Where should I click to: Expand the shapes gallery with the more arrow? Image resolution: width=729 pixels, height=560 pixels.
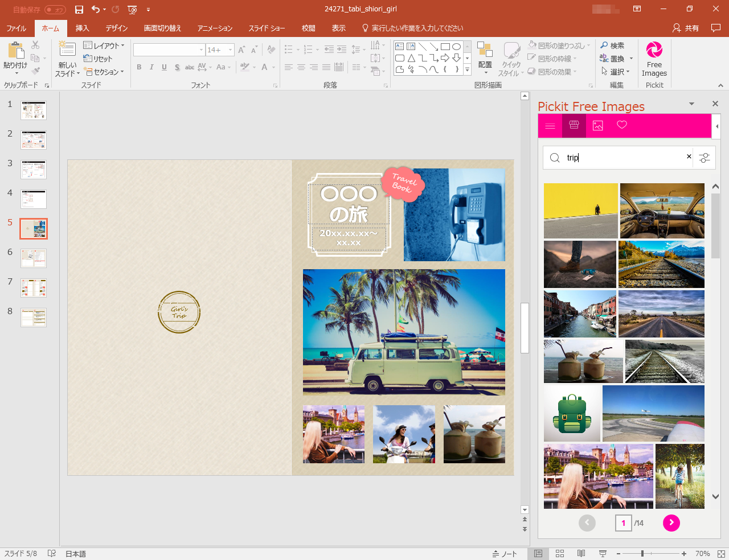pyautogui.click(x=466, y=69)
